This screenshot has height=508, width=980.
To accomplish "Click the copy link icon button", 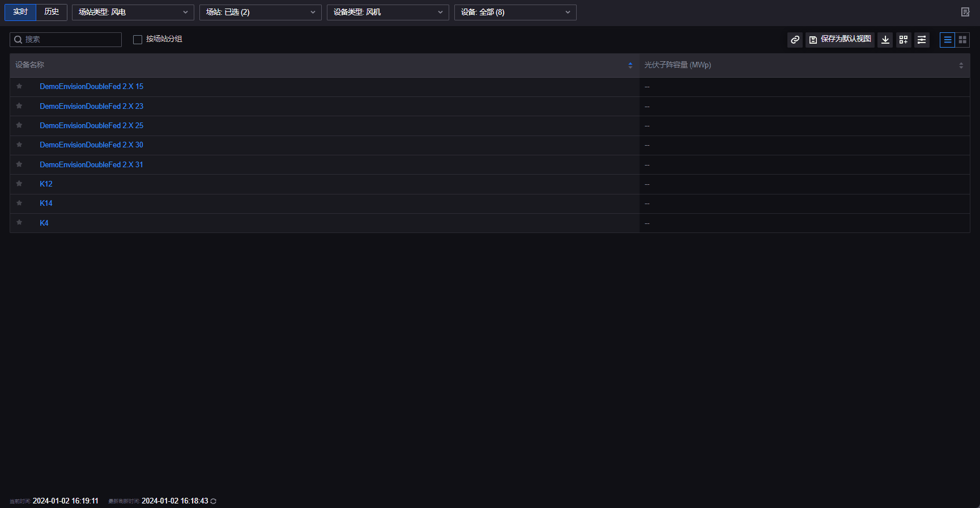I will [x=795, y=40].
